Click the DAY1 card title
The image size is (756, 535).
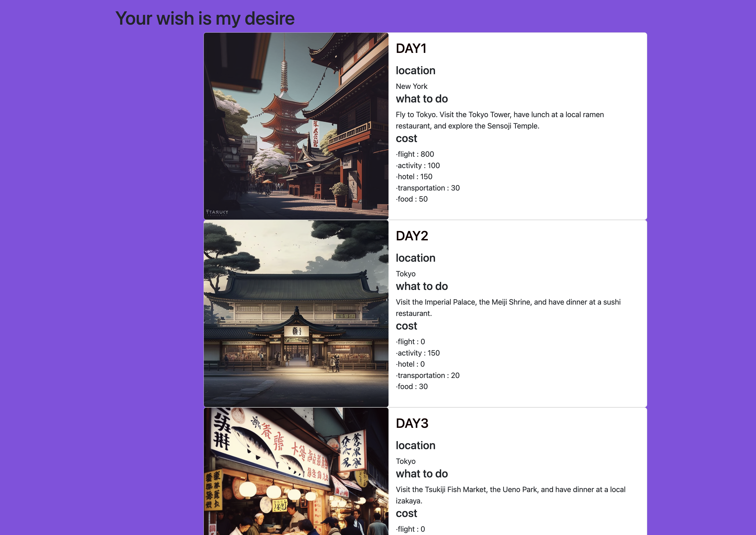(x=411, y=48)
